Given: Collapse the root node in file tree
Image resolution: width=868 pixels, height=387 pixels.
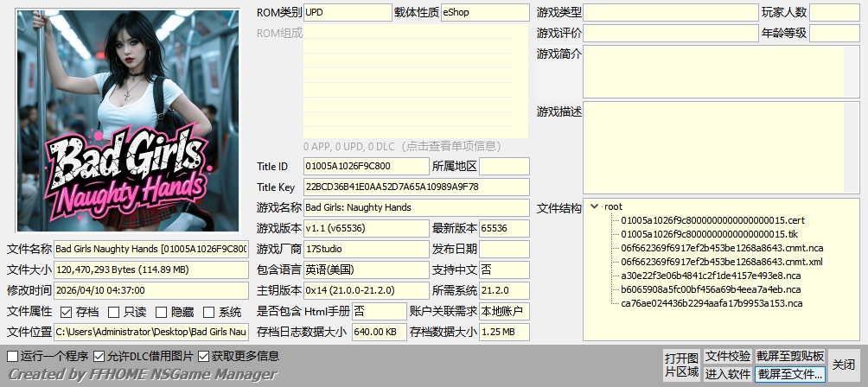Looking at the screenshot, I should click(x=593, y=206).
